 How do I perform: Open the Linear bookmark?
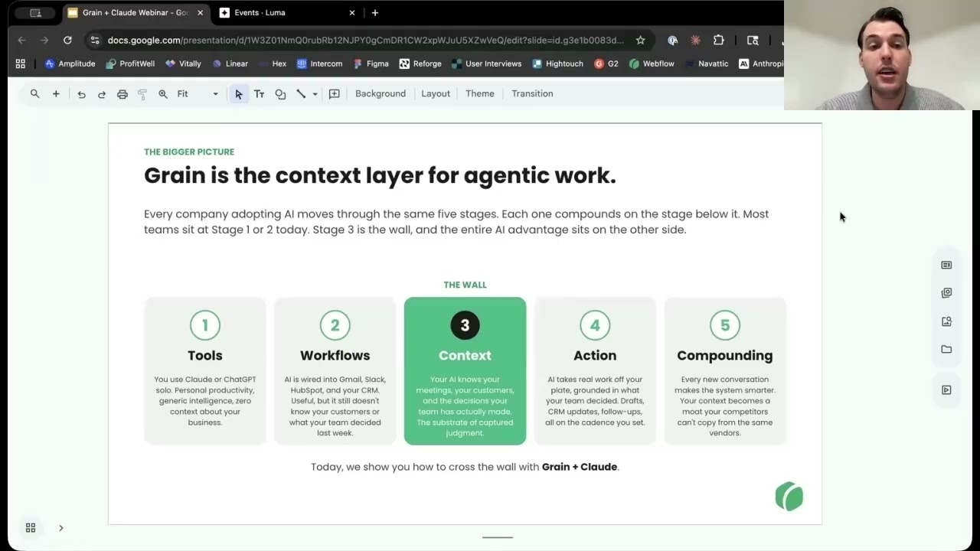[x=230, y=64]
